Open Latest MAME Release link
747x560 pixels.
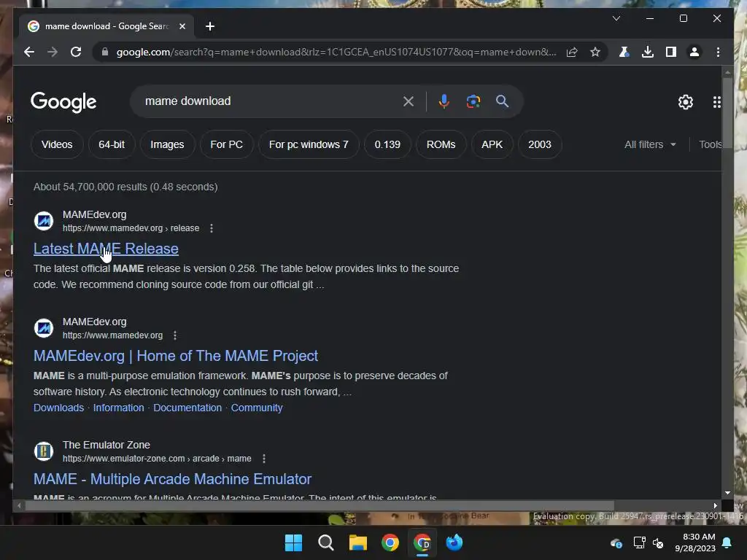pyautogui.click(x=106, y=249)
